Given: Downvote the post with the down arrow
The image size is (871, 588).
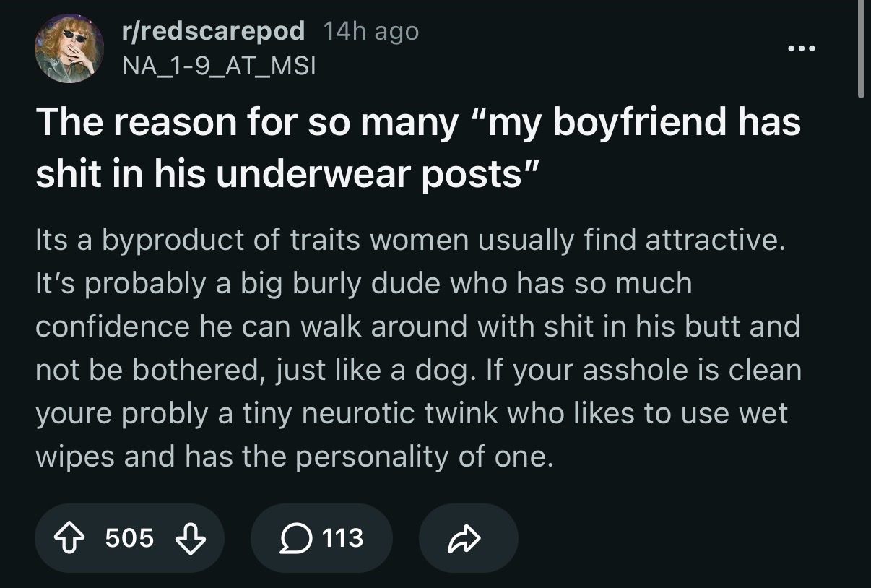Looking at the screenshot, I should pos(188,537).
